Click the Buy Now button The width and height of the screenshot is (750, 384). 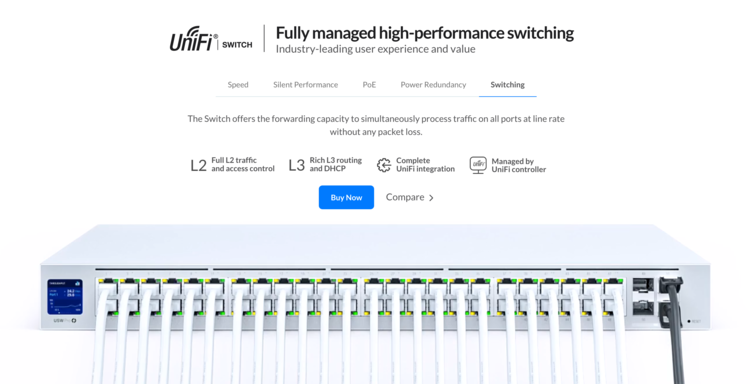coord(346,197)
